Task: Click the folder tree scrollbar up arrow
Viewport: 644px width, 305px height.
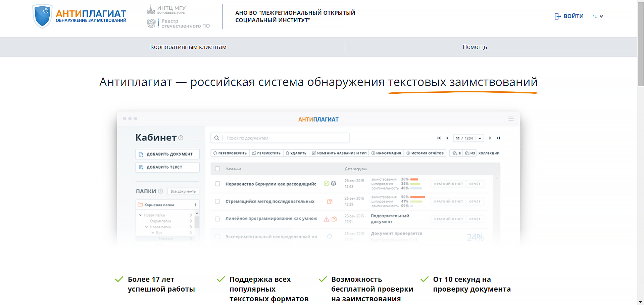Action: 197,213
